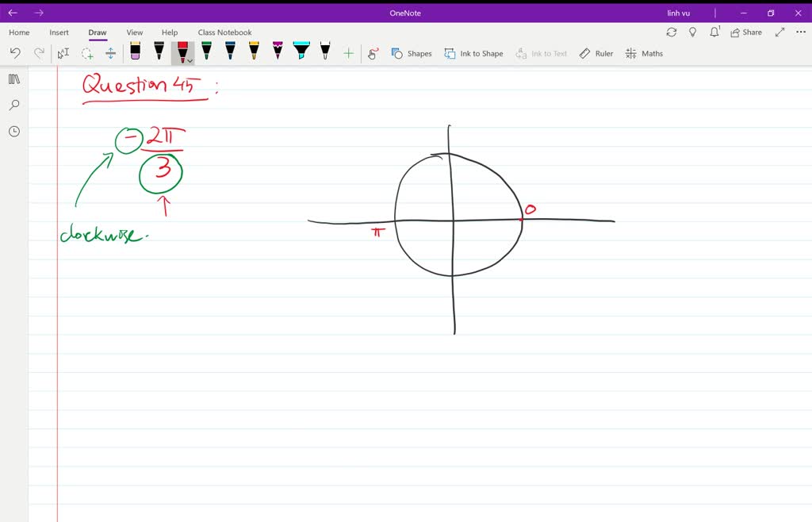Enable Ink to Shape mode

pyautogui.click(x=473, y=53)
